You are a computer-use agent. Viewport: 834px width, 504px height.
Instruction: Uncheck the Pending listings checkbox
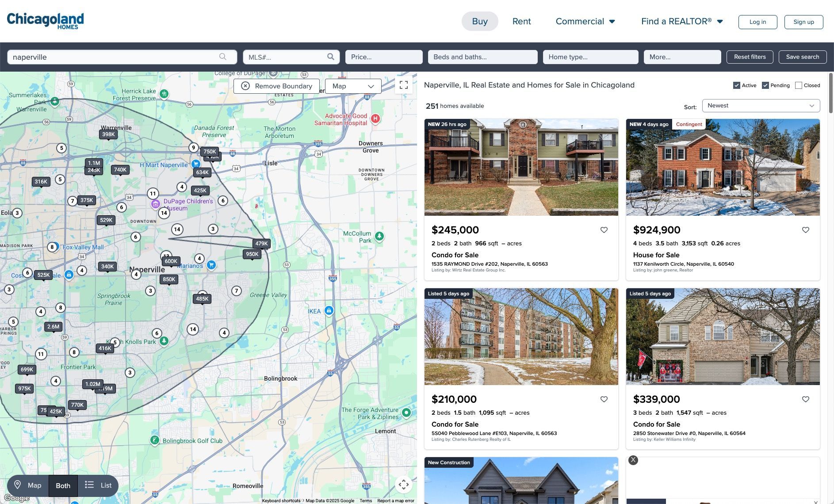click(x=765, y=85)
